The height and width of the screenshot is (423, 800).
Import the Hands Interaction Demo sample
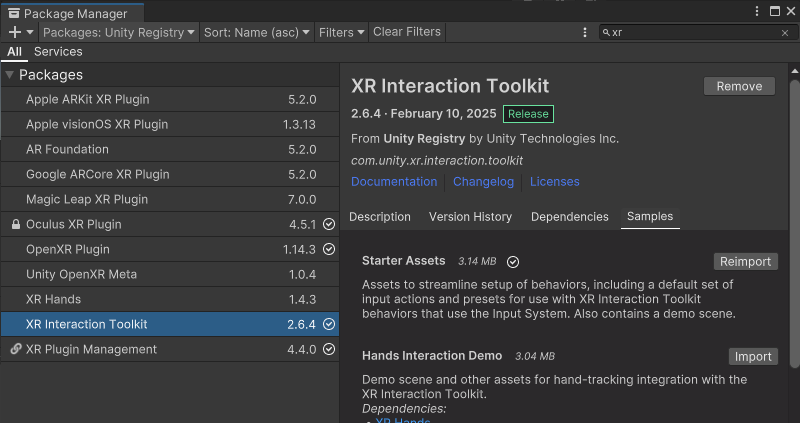(752, 357)
